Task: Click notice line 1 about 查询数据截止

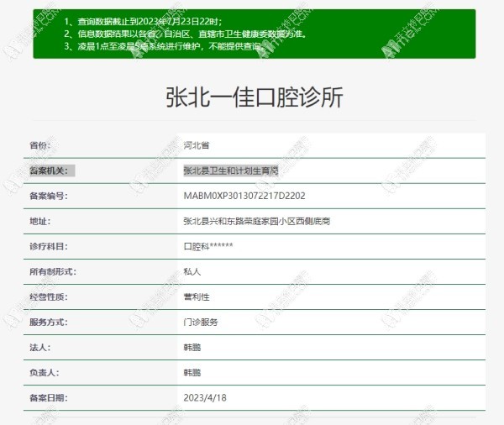Action: (143, 22)
